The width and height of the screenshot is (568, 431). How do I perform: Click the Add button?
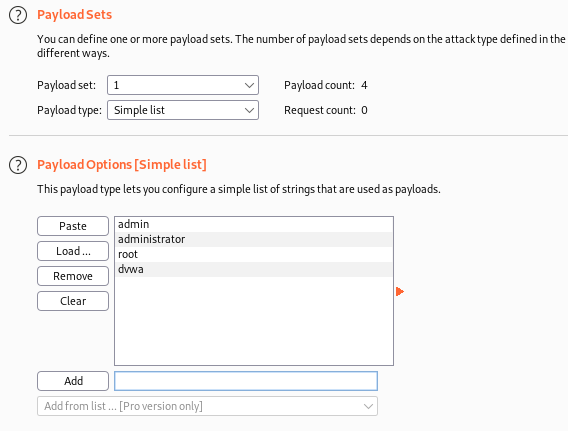pyautogui.click(x=73, y=381)
